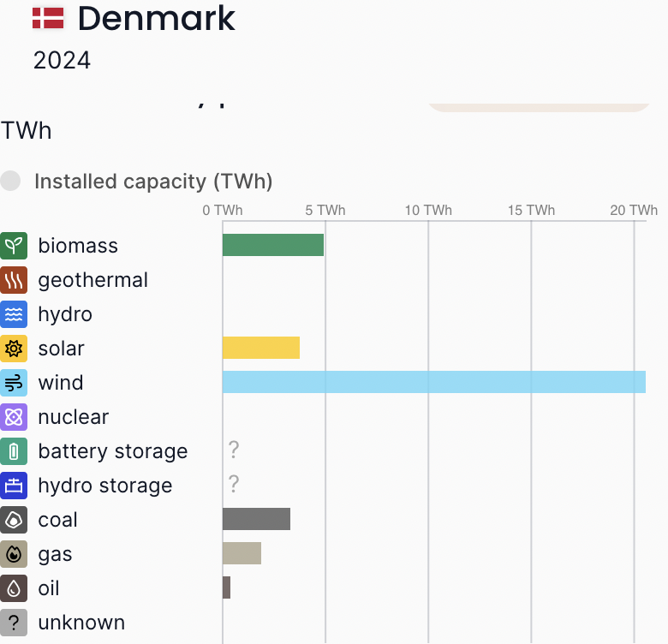This screenshot has width=668, height=644.
Task: Click the dark gray coal bar
Action: click(x=256, y=519)
